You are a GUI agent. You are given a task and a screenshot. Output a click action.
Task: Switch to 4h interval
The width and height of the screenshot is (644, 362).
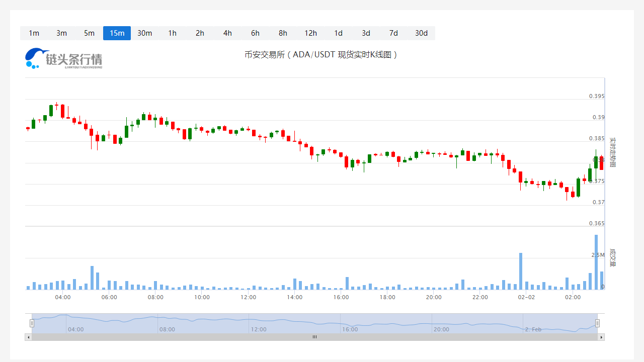click(227, 33)
